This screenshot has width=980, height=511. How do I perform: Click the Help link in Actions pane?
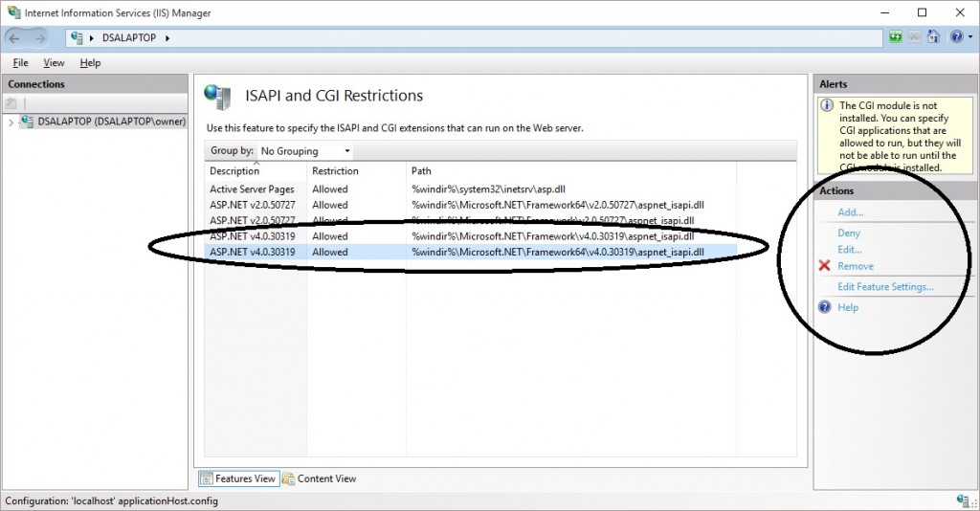click(848, 307)
